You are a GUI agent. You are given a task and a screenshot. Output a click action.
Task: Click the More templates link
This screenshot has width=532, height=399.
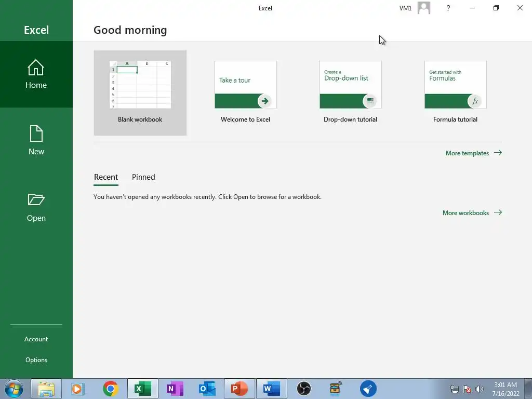point(474,153)
